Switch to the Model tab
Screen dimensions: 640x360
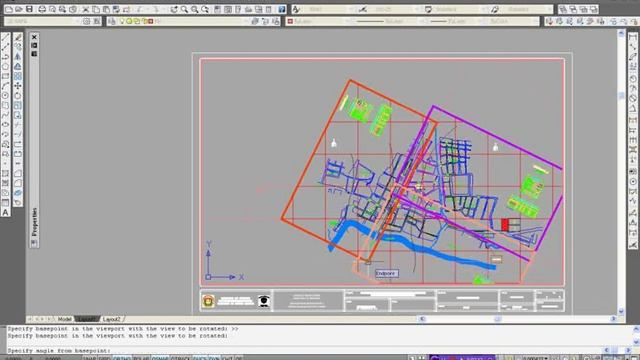click(64, 319)
